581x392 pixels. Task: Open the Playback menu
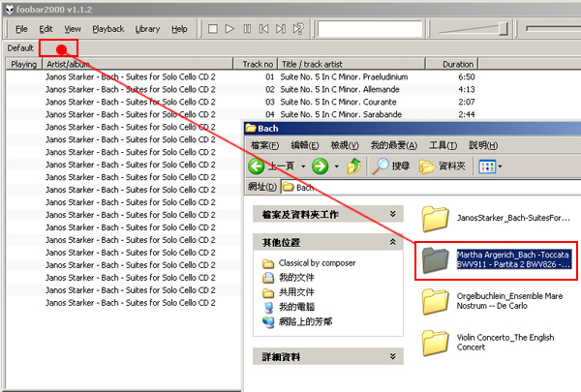pos(108,29)
